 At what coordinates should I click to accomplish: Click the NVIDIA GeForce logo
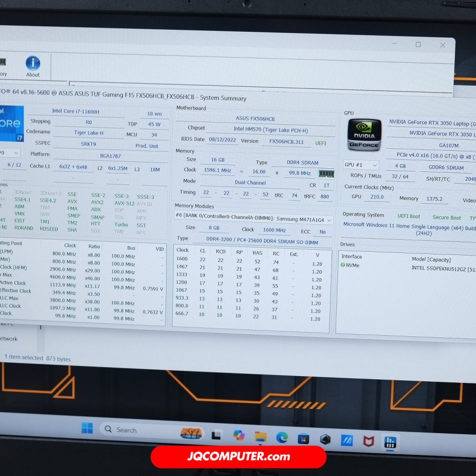pos(364,135)
